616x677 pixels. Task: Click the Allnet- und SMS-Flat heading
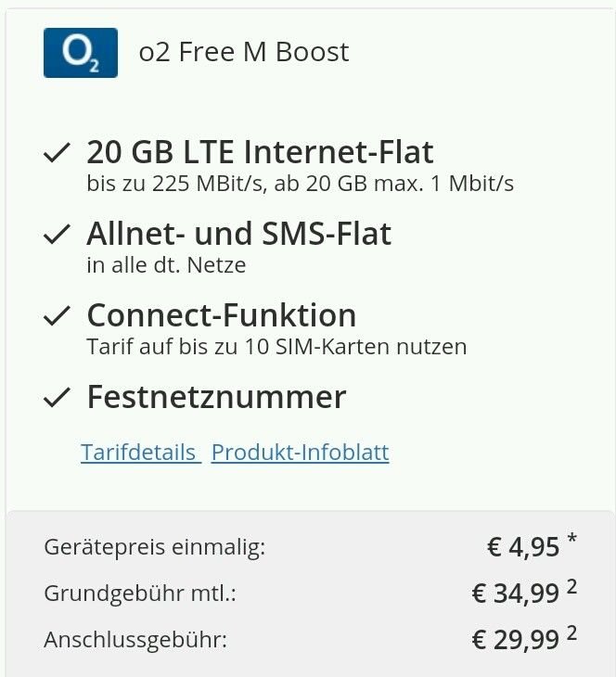pyautogui.click(x=238, y=234)
